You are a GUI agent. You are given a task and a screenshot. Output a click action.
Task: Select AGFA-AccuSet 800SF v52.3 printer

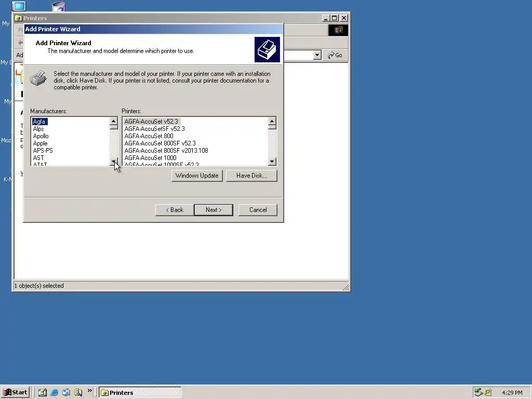pos(160,143)
